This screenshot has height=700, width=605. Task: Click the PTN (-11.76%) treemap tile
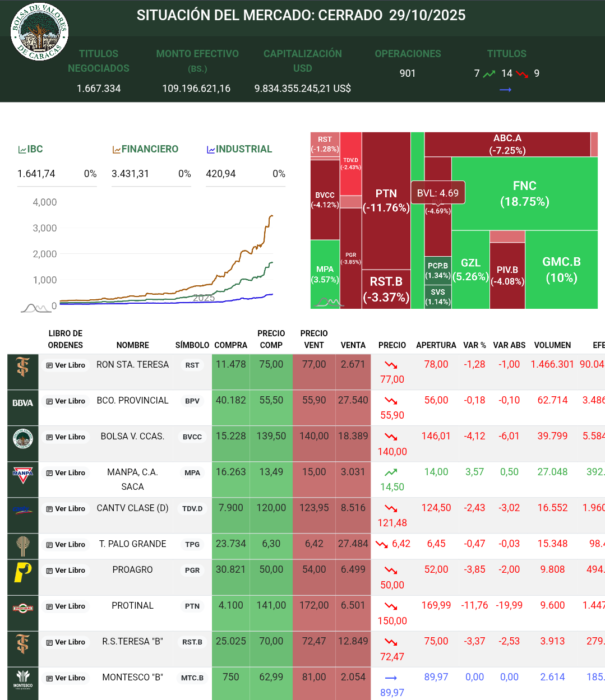[386, 200]
